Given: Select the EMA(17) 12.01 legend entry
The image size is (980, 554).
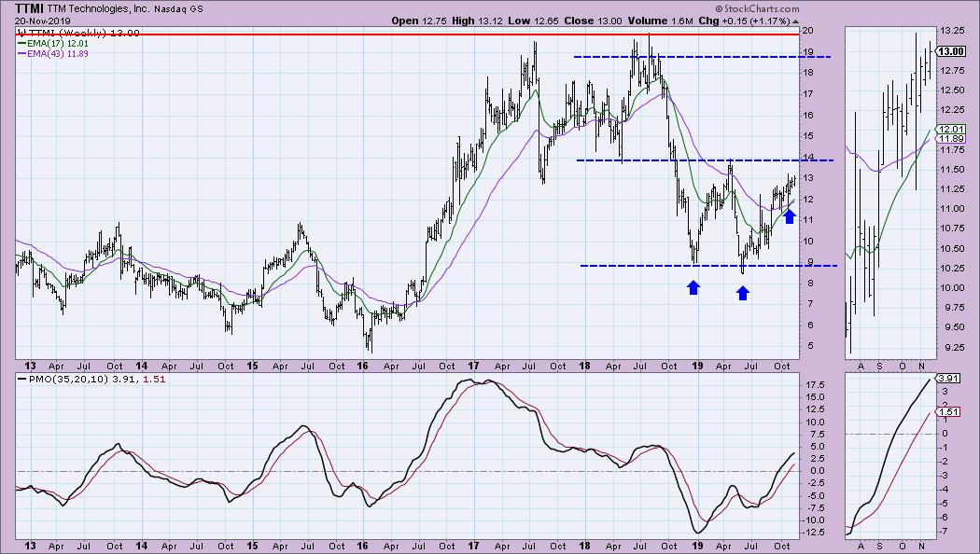Looking at the screenshot, I should [x=53, y=44].
